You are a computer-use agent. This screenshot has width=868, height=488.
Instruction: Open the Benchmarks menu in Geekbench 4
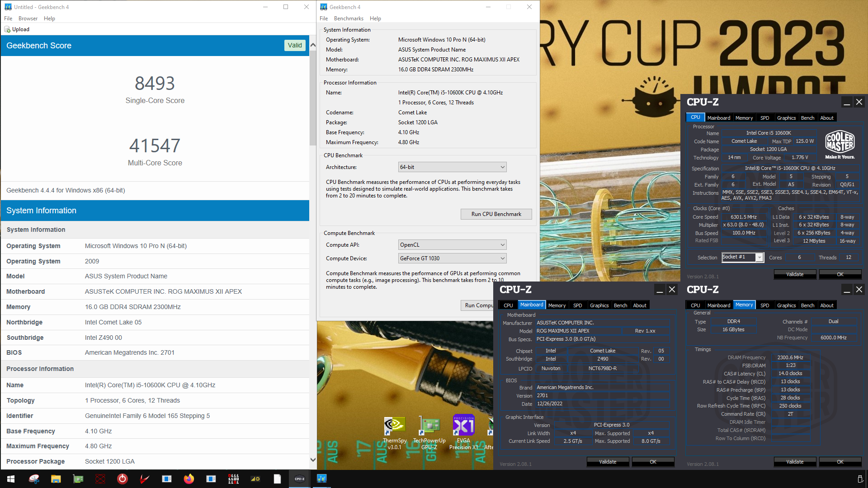[349, 19]
